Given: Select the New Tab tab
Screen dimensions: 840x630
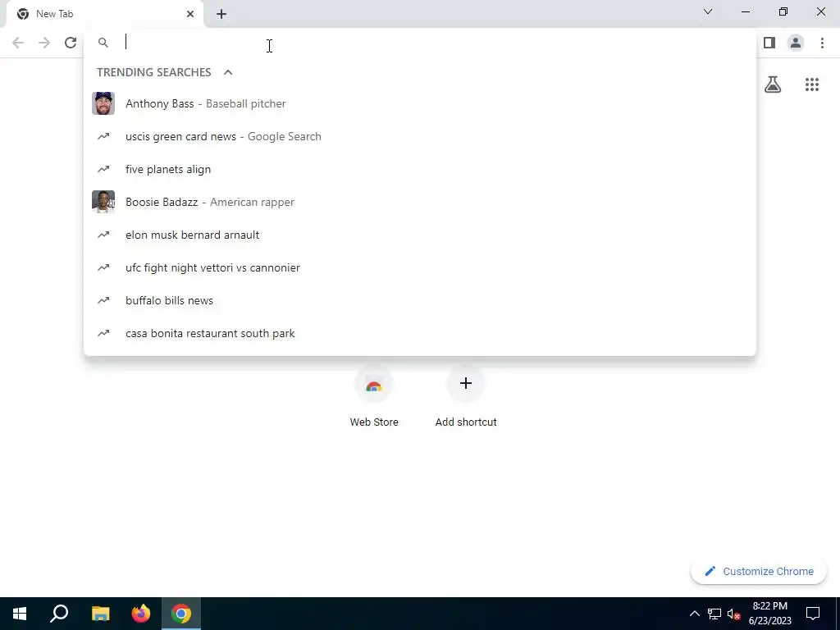Looking at the screenshot, I should 105,14.
